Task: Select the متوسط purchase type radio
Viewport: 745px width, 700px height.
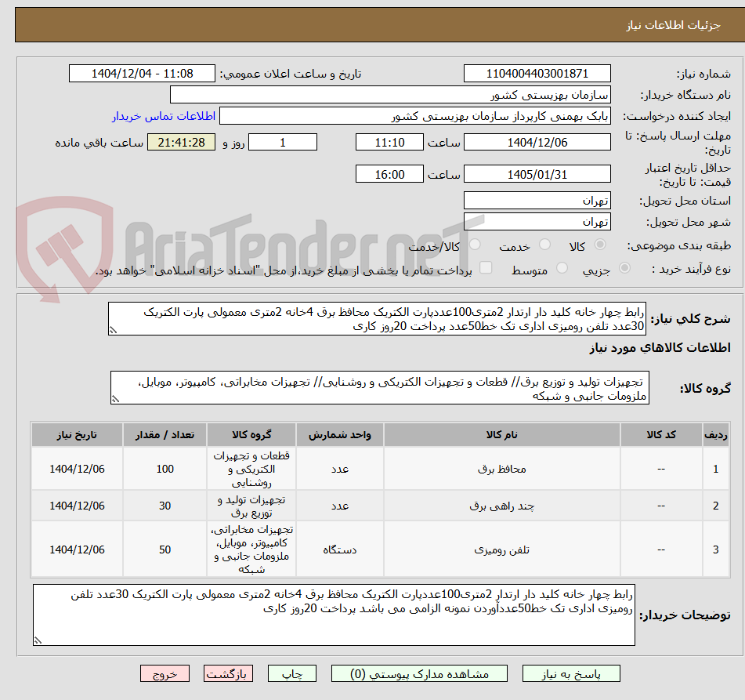Action: tap(562, 268)
